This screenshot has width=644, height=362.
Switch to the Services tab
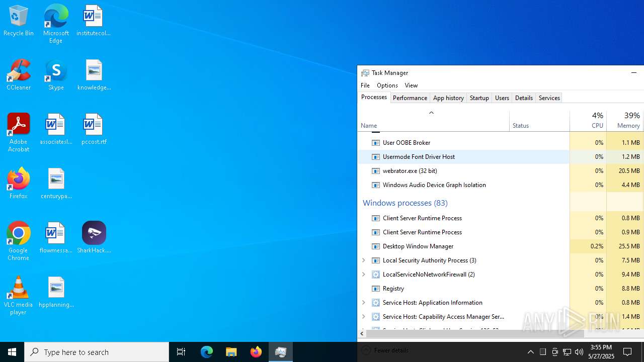(549, 98)
